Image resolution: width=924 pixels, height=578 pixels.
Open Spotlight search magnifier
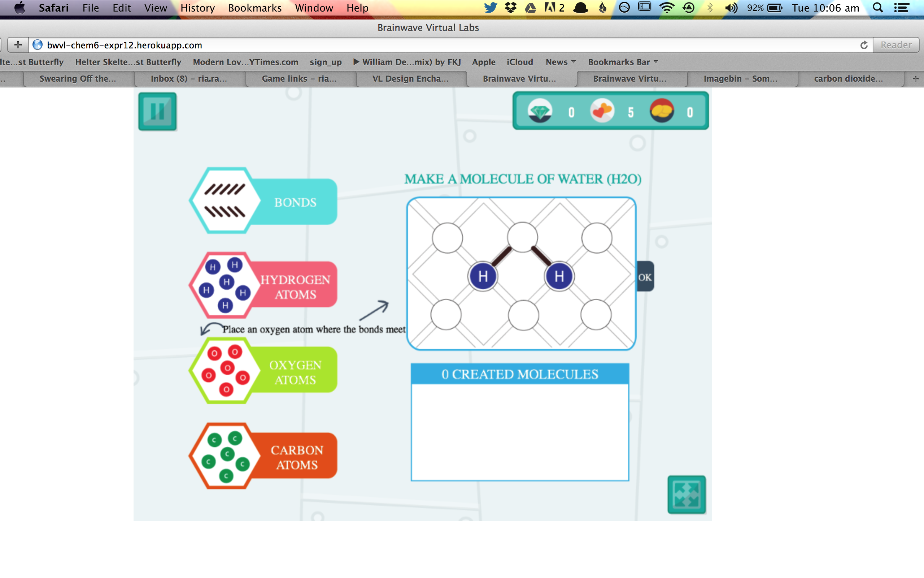tap(878, 8)
